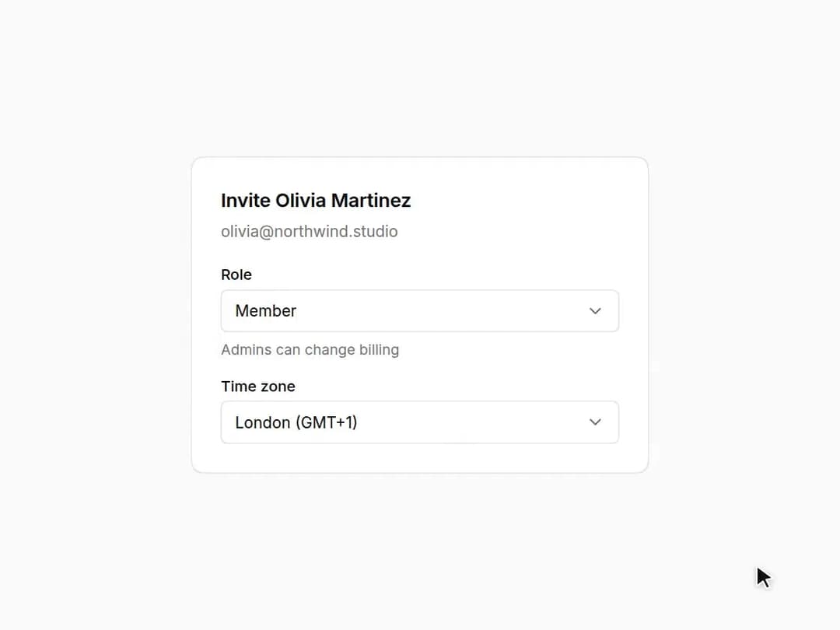Open the Time zone dropdown showing London
Viewport: 840px width, 630px height.
420,422
